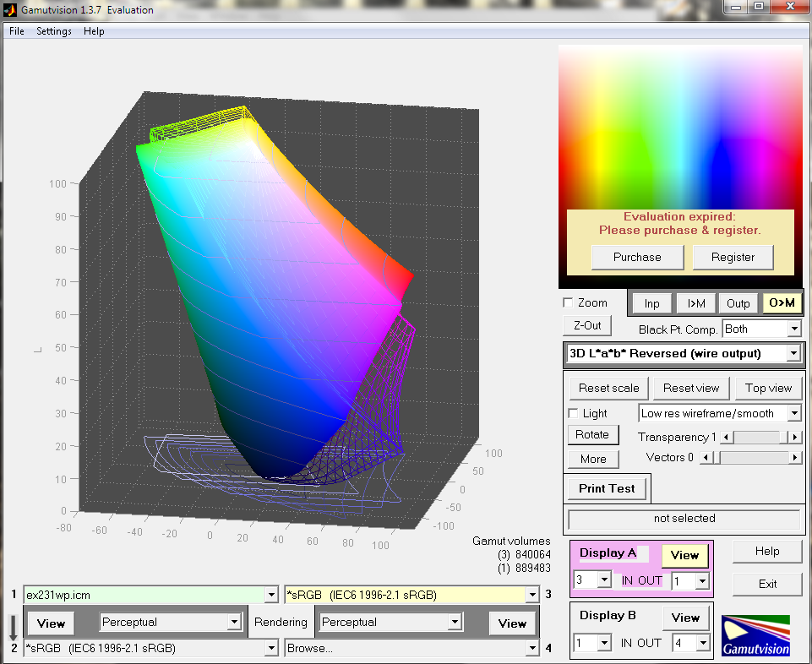Click the Gamut volumes label
812x664 pixels.
tap(511, 542)
